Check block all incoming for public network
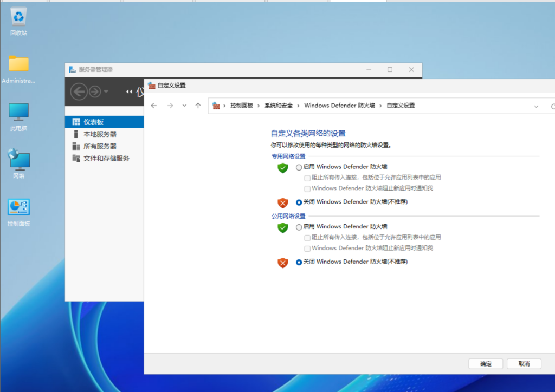This screenshot has height=392, width=555. coord(307,238)
